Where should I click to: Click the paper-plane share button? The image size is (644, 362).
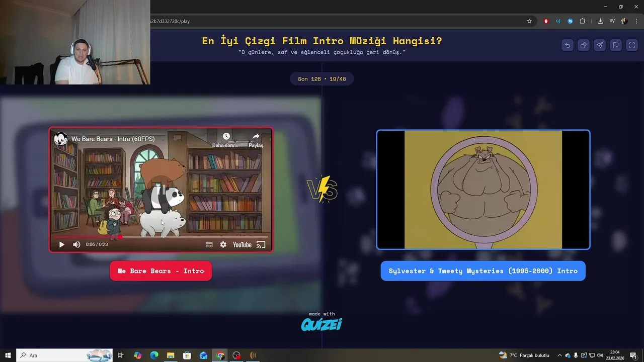pyautogui.click(x=600, y=45)
